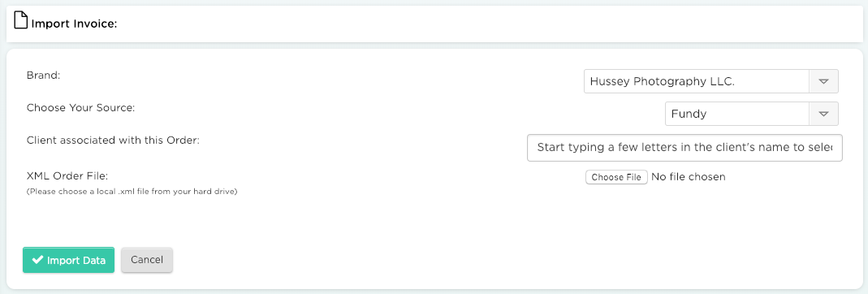Click the 'No file chosen' text
Viewport: 868px width, 294px height.
[688, 177]
